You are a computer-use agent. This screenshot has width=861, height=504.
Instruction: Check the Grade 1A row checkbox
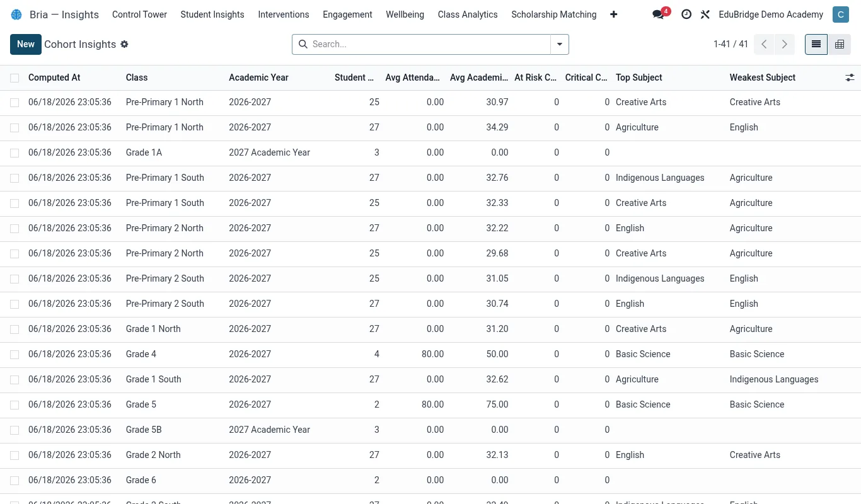14,153
